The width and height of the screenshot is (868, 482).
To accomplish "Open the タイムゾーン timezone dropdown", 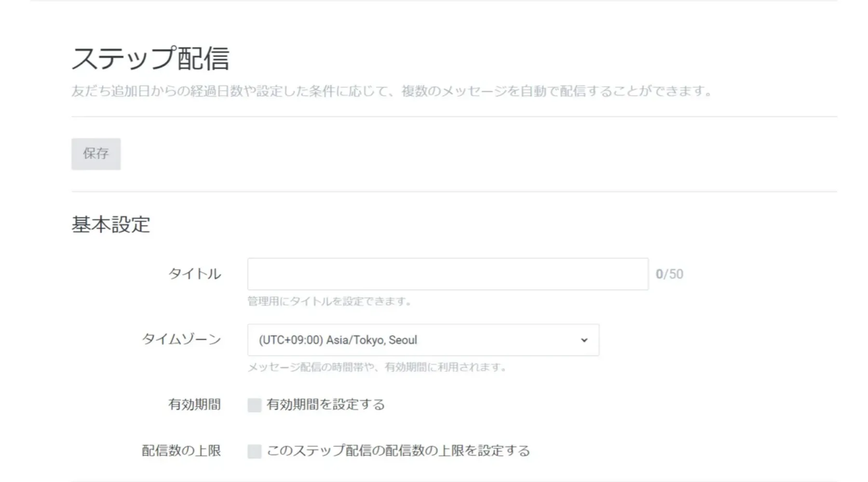I will coord(423,340).
